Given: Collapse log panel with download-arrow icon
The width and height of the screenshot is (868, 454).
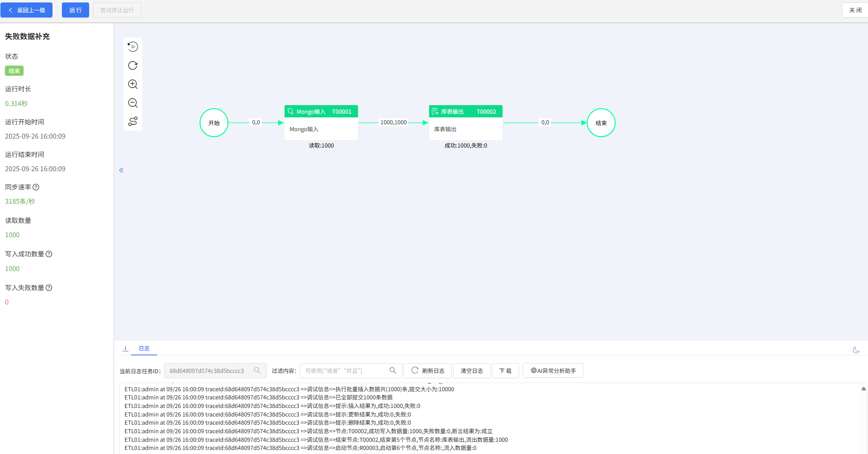Looking at the screenshot, I should [x=125, y=348].
